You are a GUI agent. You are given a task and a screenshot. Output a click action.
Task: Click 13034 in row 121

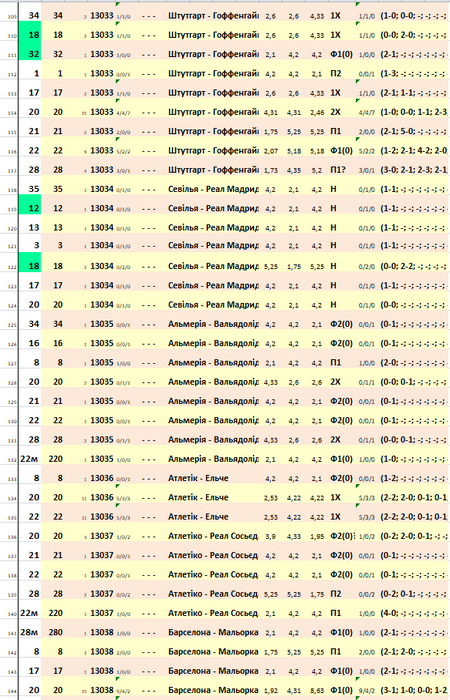102,245
